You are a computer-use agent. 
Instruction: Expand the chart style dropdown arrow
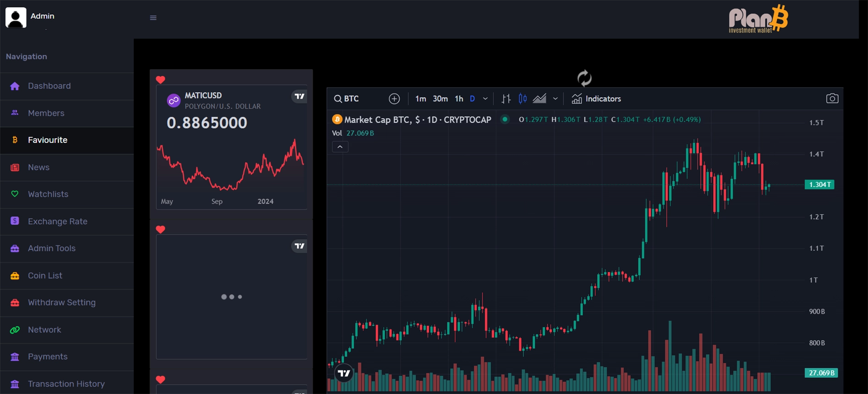pos(555,98)
